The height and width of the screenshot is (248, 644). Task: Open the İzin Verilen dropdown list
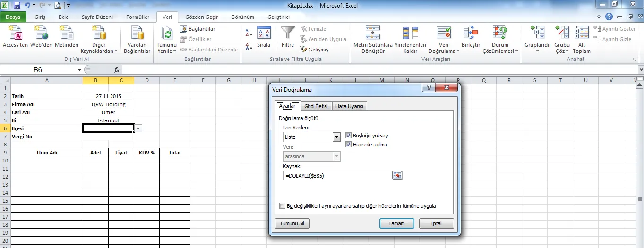click(x=336, y=137)
